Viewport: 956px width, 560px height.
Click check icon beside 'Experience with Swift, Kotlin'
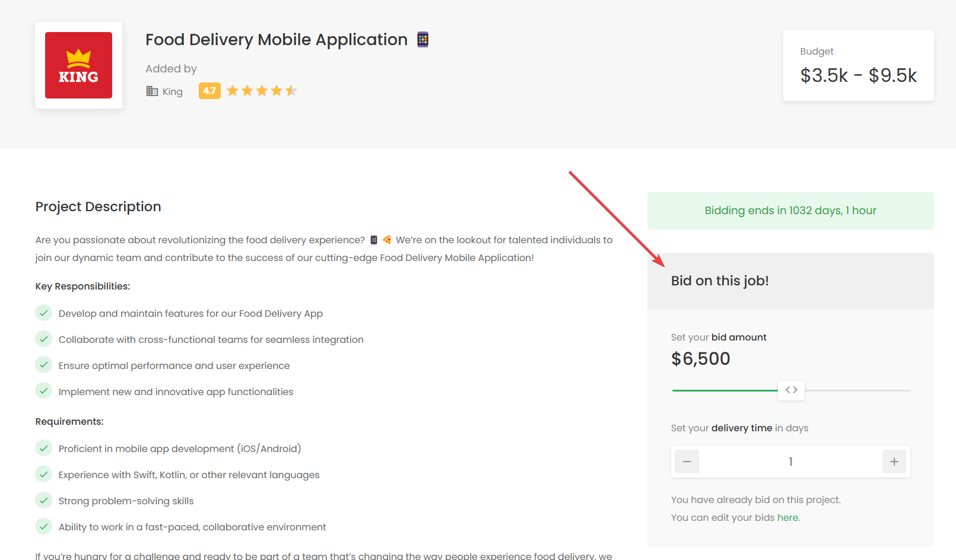(43, 475)
